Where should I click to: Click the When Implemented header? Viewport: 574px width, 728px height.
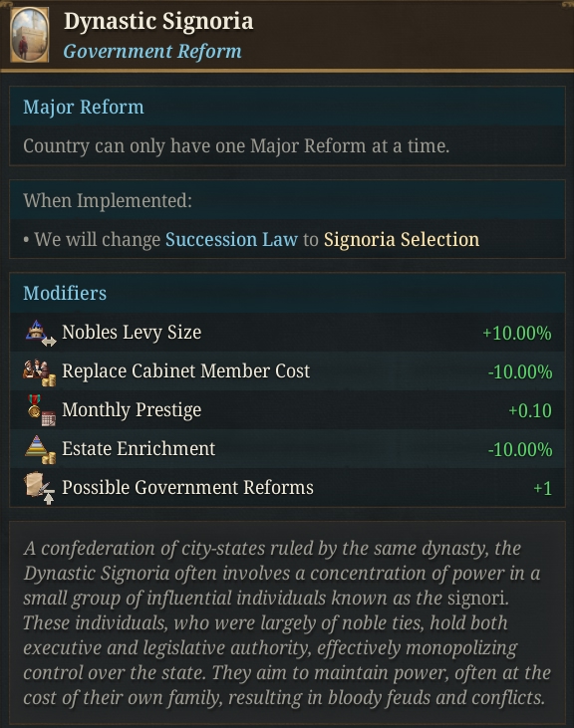click(108, 201)
